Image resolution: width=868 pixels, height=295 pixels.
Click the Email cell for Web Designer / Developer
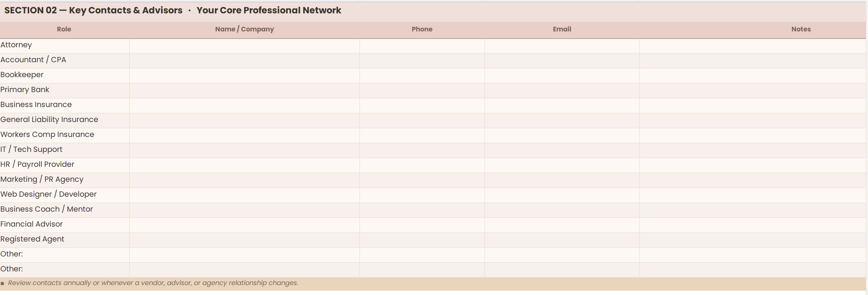562,195
